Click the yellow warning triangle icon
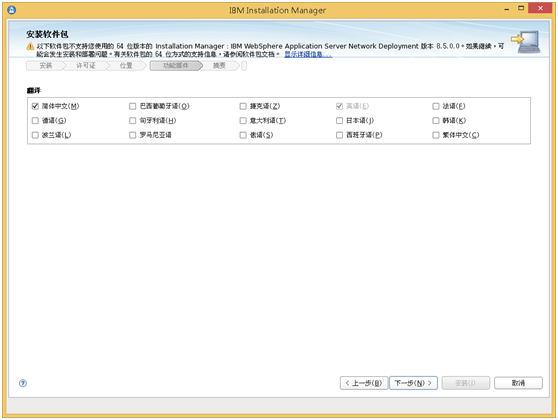This screenshot has height=420, width=558. tap(30, 46)
